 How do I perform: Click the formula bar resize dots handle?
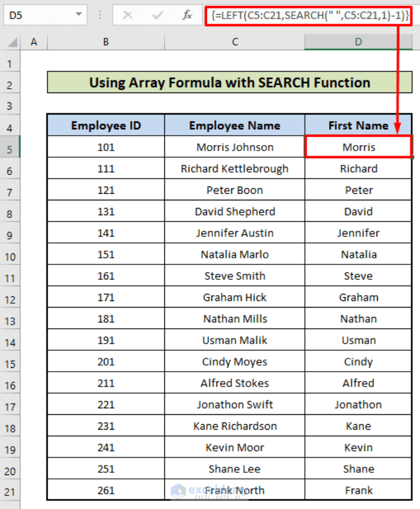pos(100,15)
